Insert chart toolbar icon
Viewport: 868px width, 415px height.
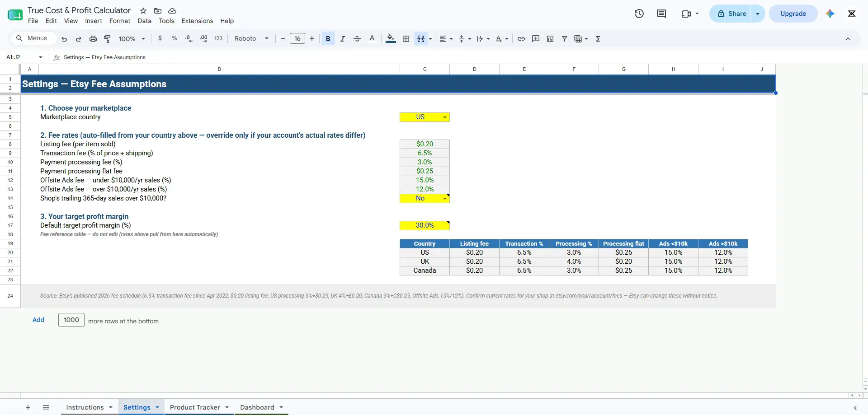click(x=550, y=39)
